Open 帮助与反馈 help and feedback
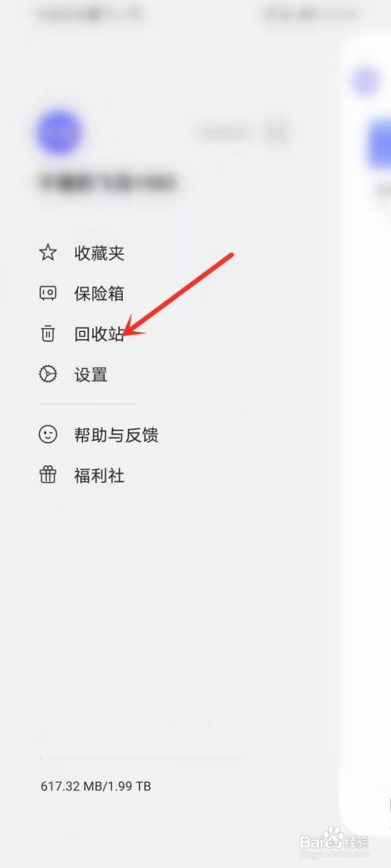The height and width of the screenshot is (868, 391). point(117,434)
